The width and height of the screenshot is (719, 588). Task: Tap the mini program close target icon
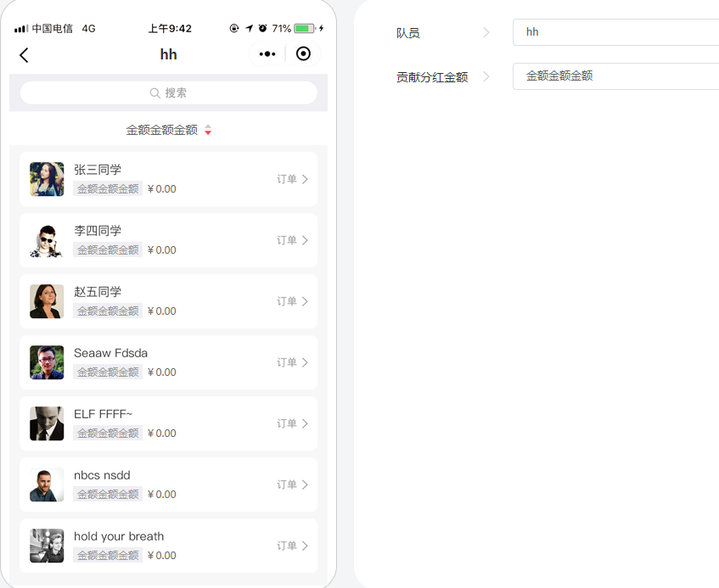[303, 54]
